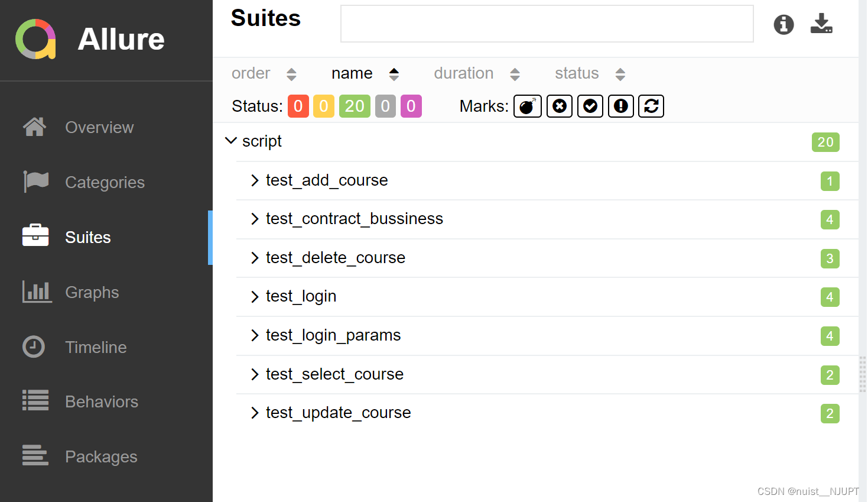Image resolution: width=868 pixels, height=502 pixels.
Task: Collapse the script suite tree
Action: [x=231, y=141]
